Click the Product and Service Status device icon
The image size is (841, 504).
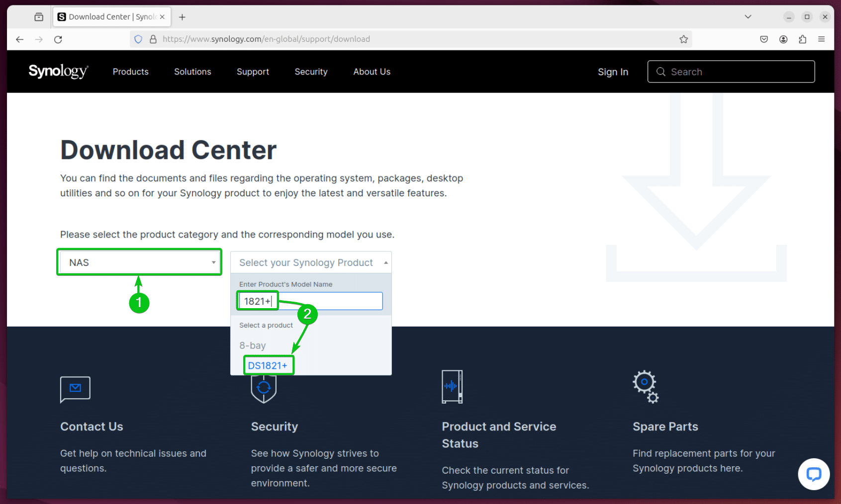click(452, 387)
